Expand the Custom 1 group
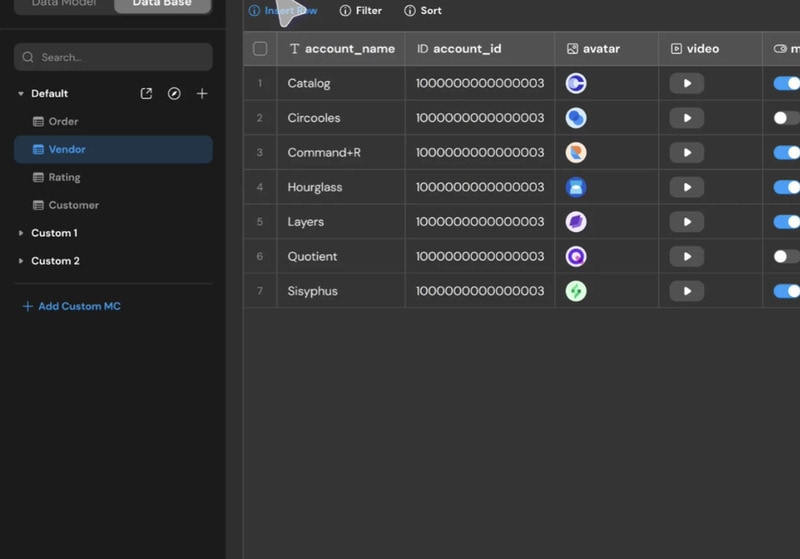This screenshot has height=559, width=800. pyautogui.click(x=21, y=233)
